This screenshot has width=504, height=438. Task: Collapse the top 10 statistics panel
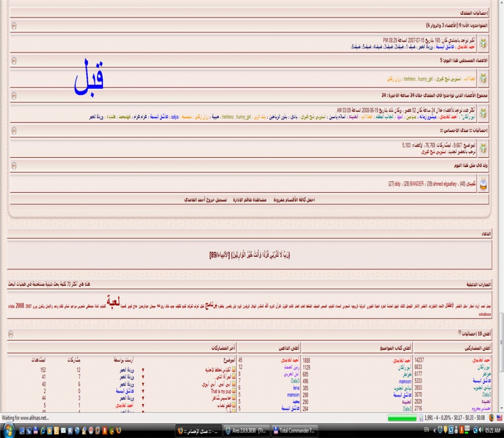coord(14,333)
